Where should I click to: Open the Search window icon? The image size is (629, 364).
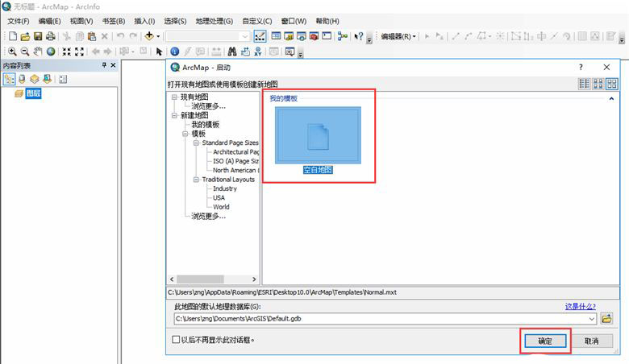pos(302,36)
